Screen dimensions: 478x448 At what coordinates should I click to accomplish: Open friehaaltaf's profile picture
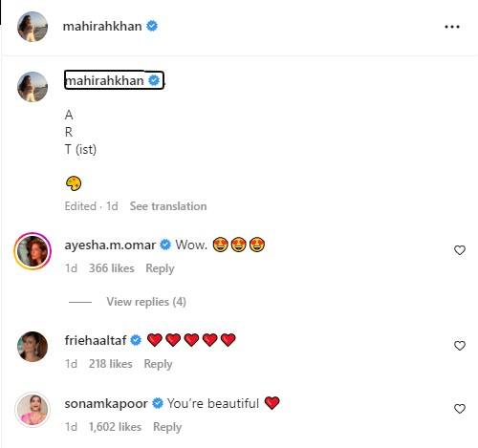pos(33,347)
